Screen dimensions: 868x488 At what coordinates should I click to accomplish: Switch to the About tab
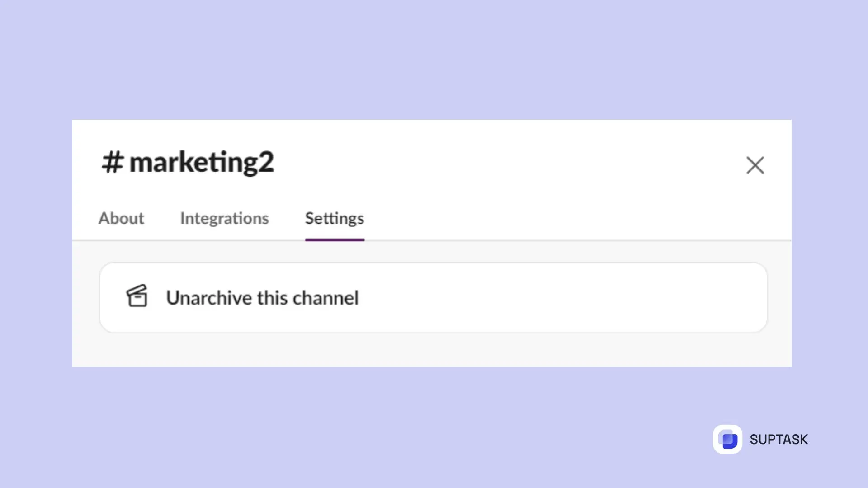point(121,218)
